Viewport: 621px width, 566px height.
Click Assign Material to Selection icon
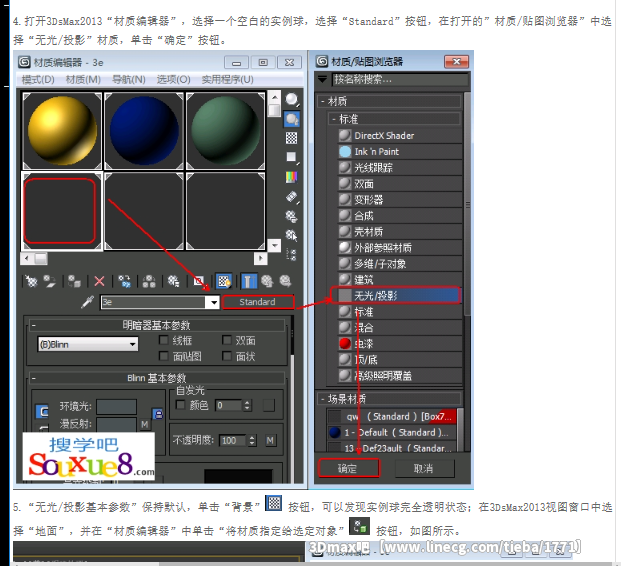tap(74, 281)
